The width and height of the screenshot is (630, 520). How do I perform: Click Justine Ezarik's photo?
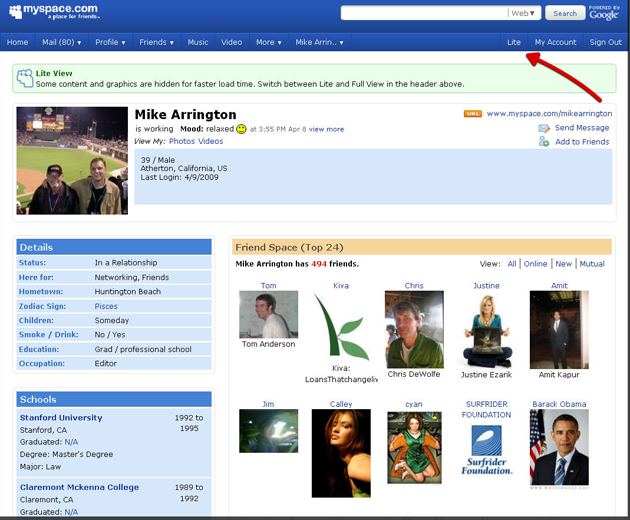[487, 331]
